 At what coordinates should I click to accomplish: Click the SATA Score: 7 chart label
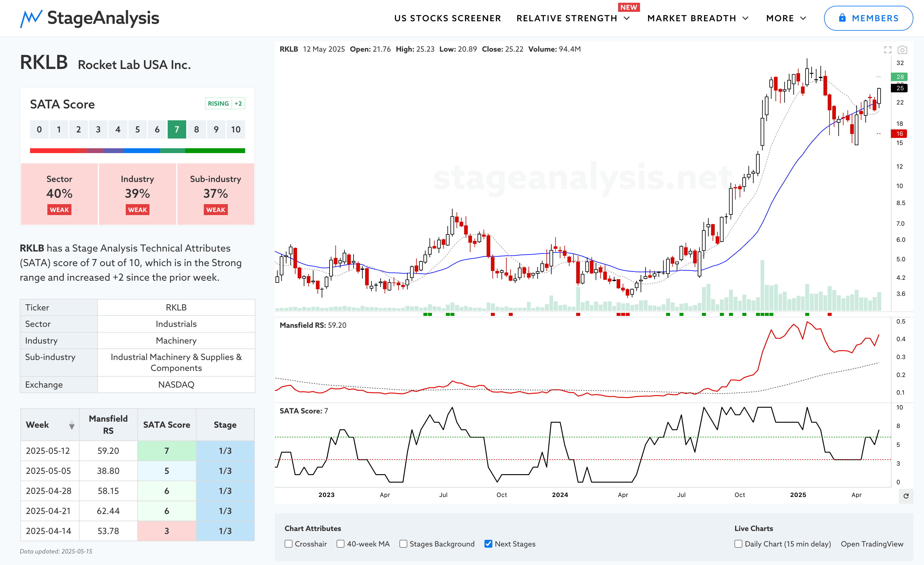(x=304, y=411)
